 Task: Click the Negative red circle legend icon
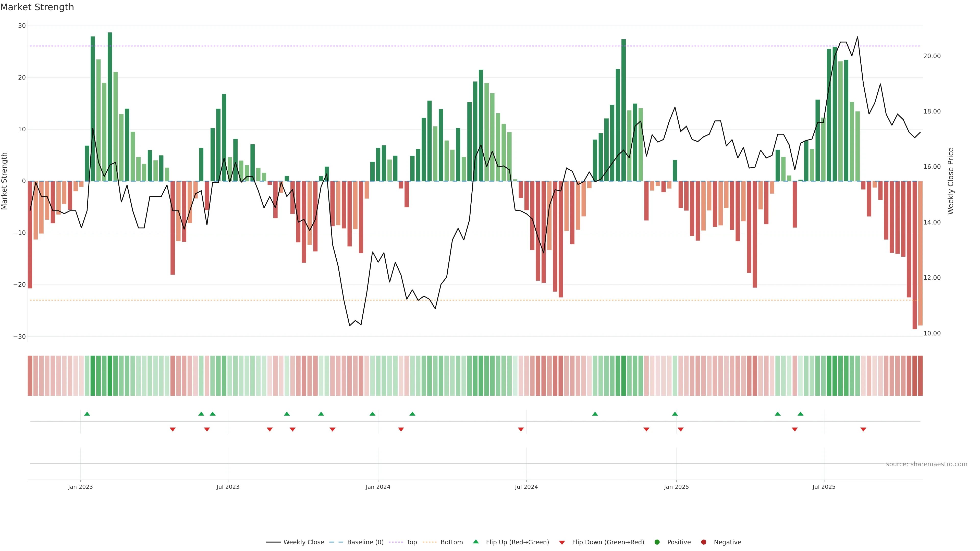coord(703,542)
